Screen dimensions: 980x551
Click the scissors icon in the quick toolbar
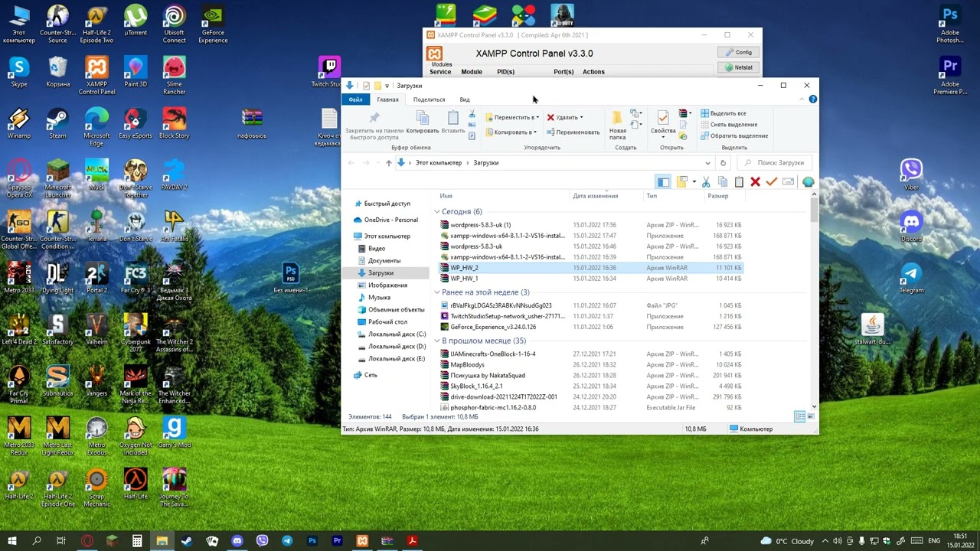point(706,181)
